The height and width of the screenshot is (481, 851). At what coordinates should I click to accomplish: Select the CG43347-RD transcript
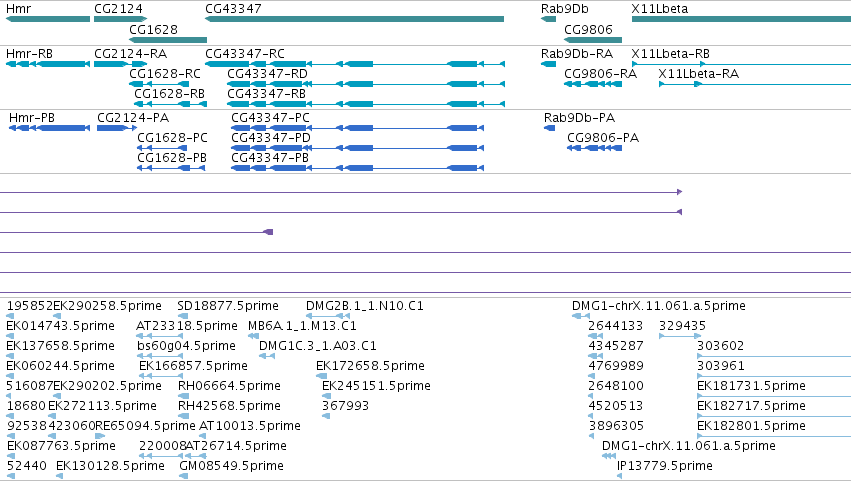tap(366, 84)
